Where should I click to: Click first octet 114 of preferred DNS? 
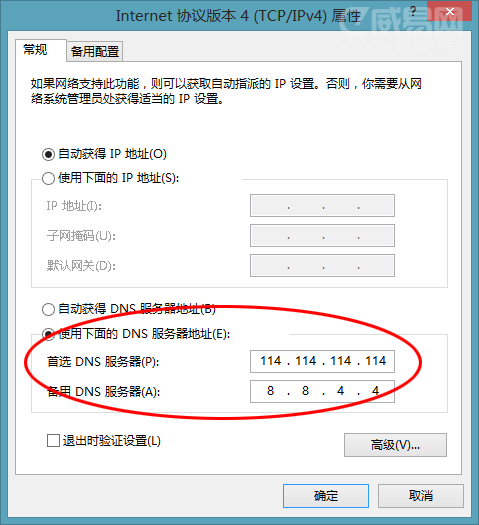pos(271,361)
